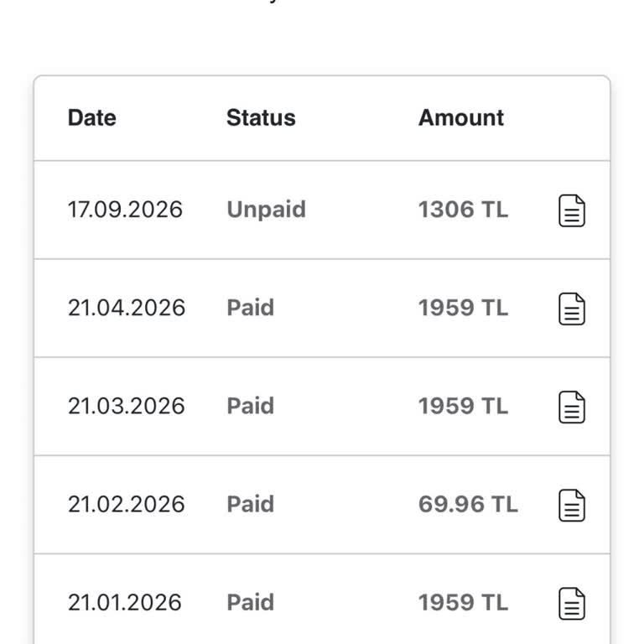
Task: Click the 1306 TL amount
Action: coord(463,210)
